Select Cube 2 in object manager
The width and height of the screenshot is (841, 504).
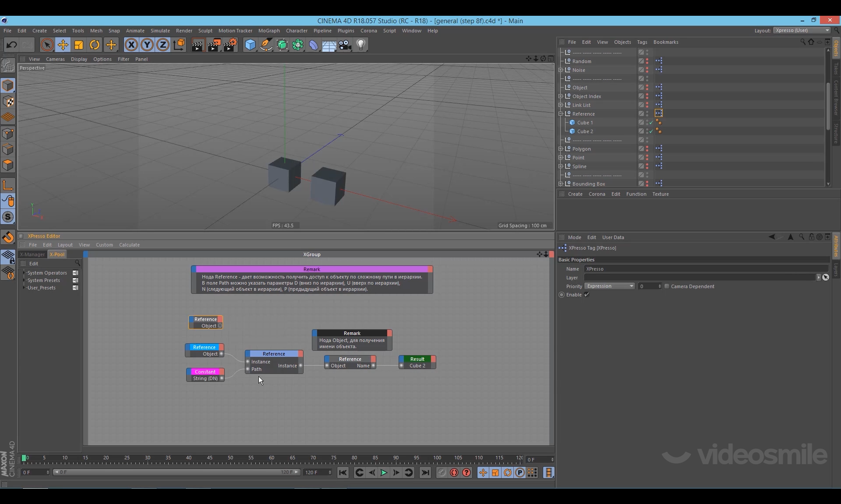tap(585, 131)
